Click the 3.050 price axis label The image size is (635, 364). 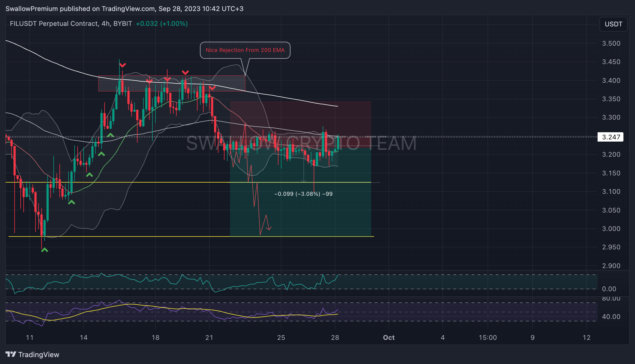[611, 210]
